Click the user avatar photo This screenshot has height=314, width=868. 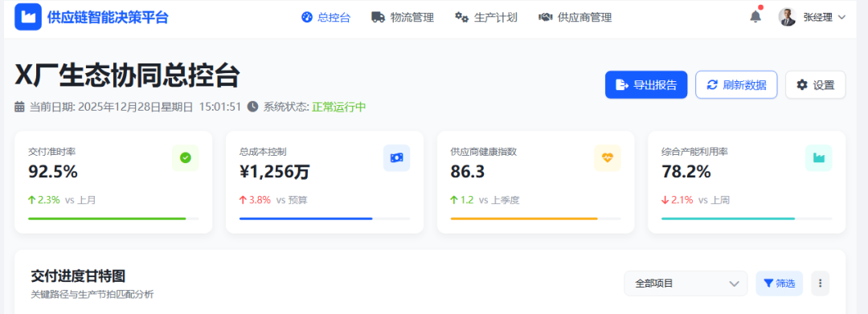787,17
